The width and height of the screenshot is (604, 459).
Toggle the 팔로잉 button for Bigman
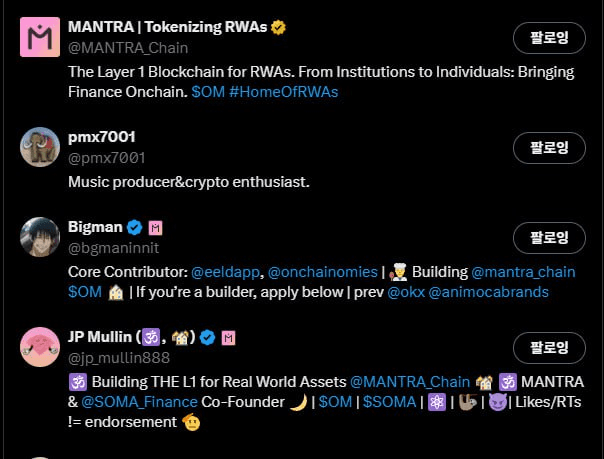tap(549, 238)
